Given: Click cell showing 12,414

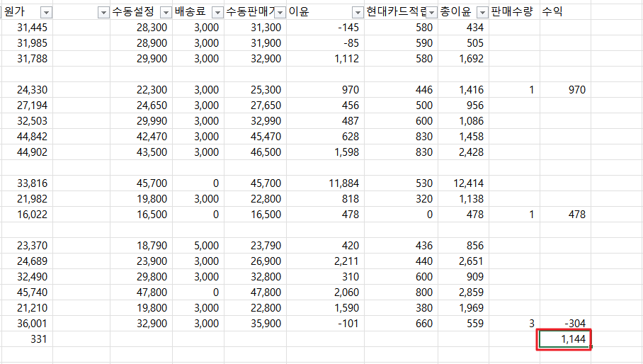Looking at the screenshot, I should click(x=463, y=183).
